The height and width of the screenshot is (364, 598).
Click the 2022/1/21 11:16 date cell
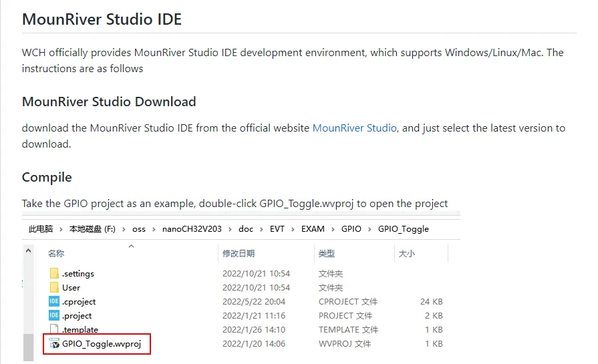pos(254,316)
